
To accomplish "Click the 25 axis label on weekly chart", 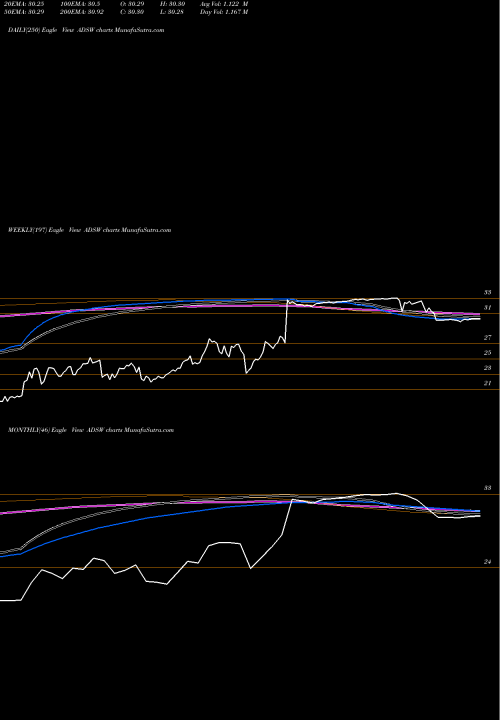I will pos(487,353).
